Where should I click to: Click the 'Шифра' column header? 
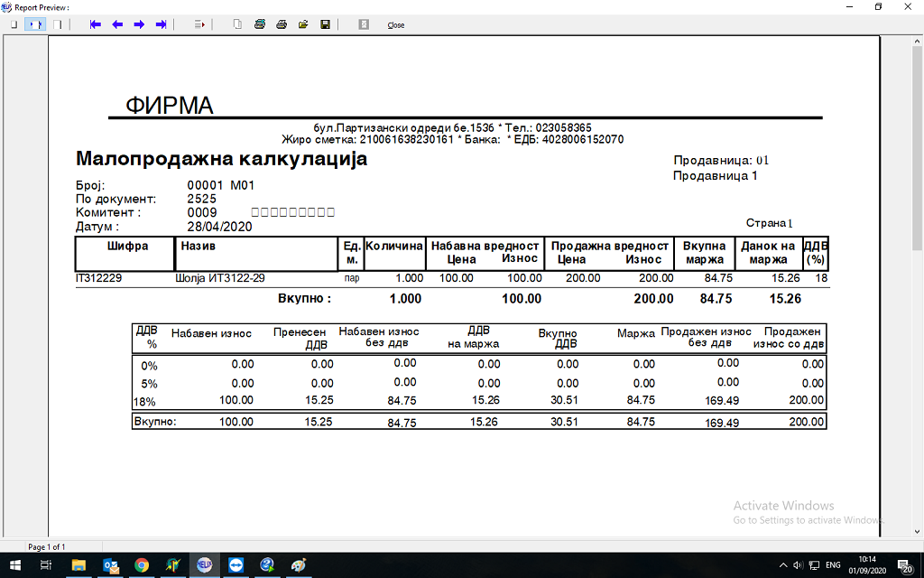coord(127,246)
